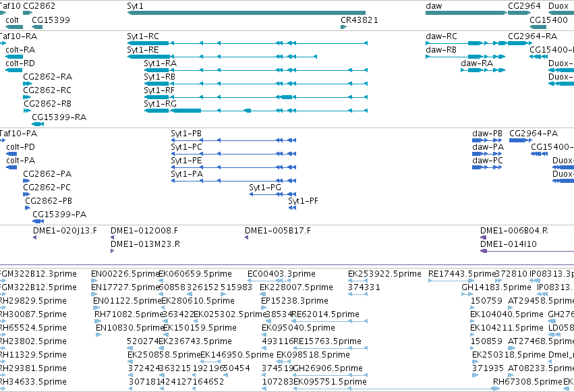Select EST RE15763.5prime label
574x392 pixels.
[328, 342]
